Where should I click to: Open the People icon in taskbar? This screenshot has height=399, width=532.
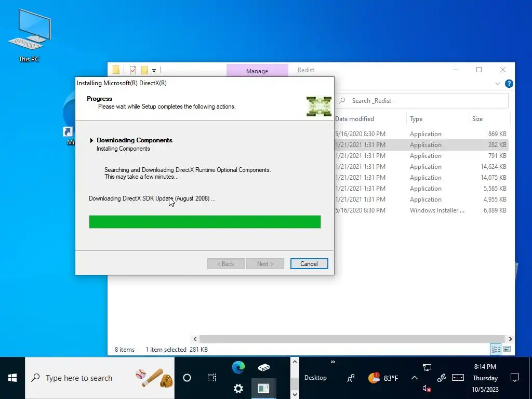pyautogui.click(x=351, y=378)
